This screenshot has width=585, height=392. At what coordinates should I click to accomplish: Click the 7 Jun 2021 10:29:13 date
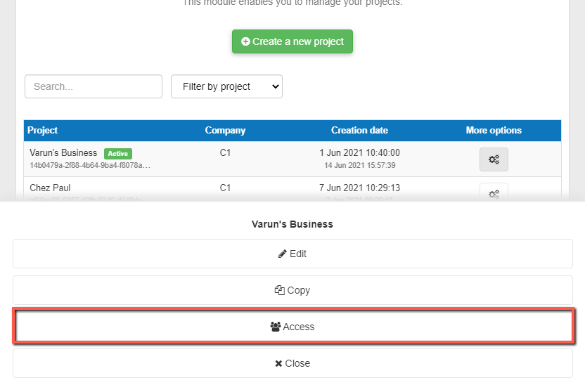click(359, 188)
